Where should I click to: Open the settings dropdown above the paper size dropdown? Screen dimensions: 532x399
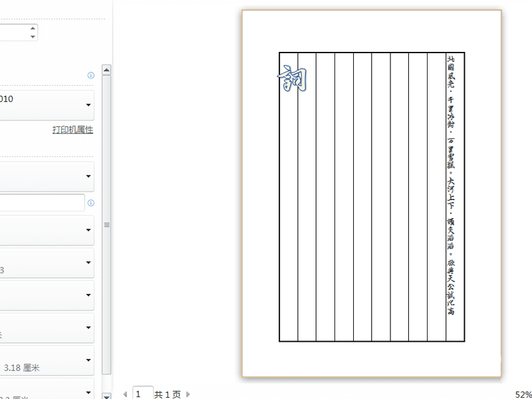tap(47, 295)
